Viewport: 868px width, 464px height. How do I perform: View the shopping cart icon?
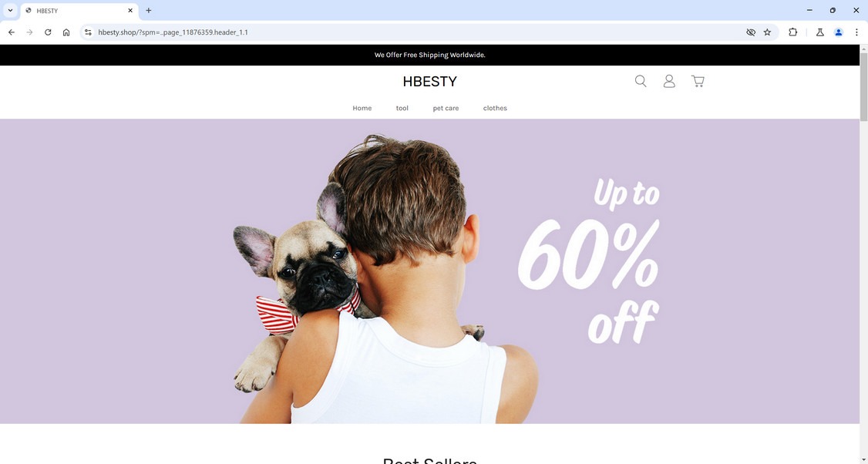coord(698,82)
